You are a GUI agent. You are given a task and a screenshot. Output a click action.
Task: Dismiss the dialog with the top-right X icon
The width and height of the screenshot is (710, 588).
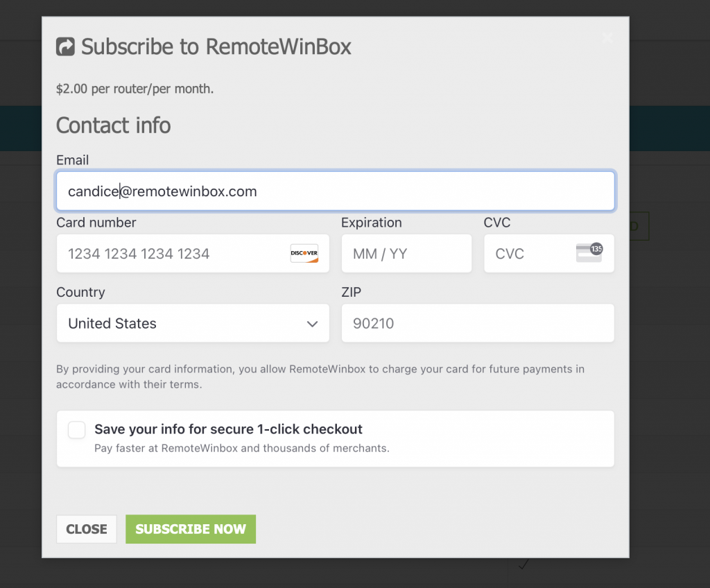coord(607,38)
